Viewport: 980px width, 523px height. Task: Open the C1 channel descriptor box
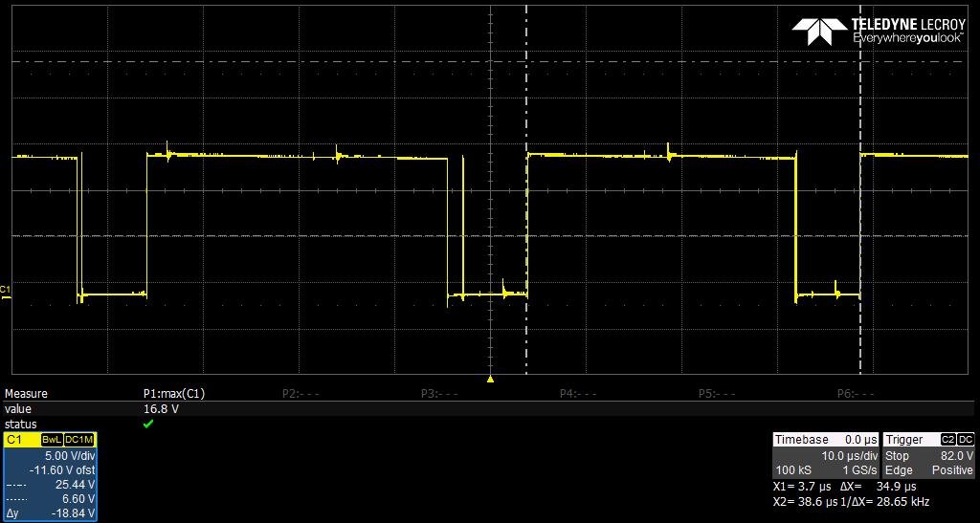[50, 477]
